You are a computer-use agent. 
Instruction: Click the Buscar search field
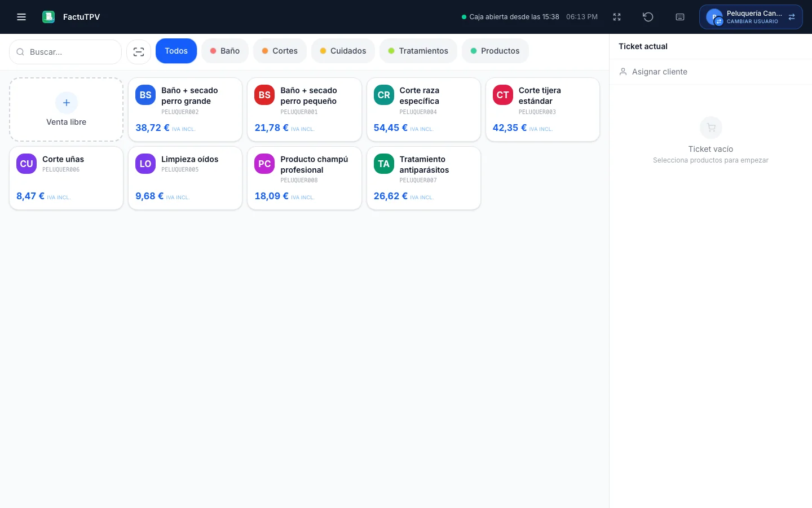[x=65, y=52]
